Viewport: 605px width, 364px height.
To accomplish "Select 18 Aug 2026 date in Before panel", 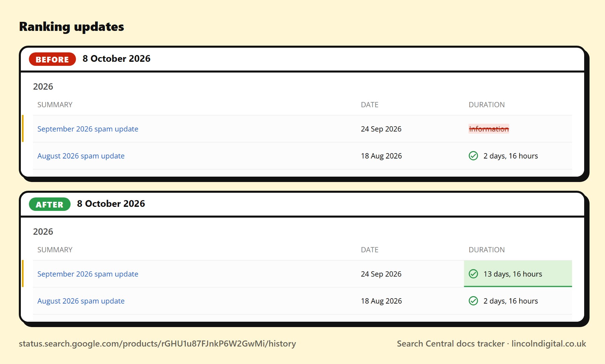I will tap(381, 156).
